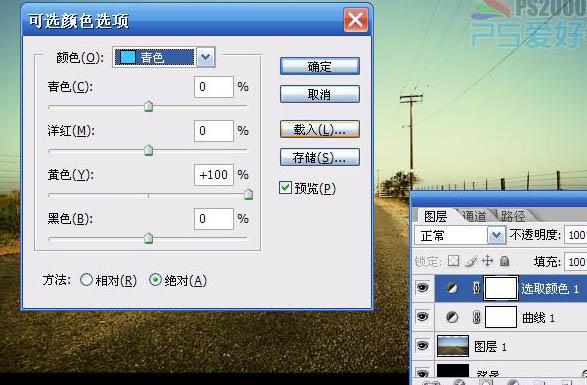Click the 黄色(Y) yellow slider handle

(249, 194)
